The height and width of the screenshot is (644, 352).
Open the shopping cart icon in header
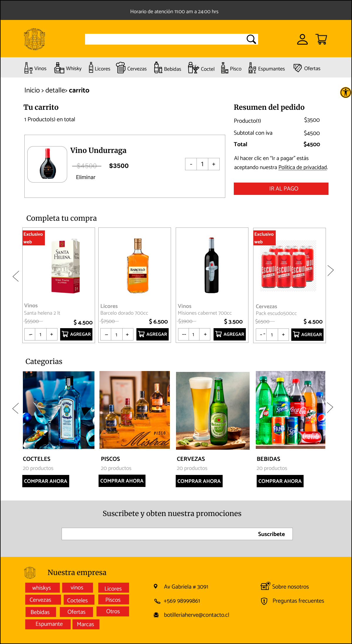321,39
